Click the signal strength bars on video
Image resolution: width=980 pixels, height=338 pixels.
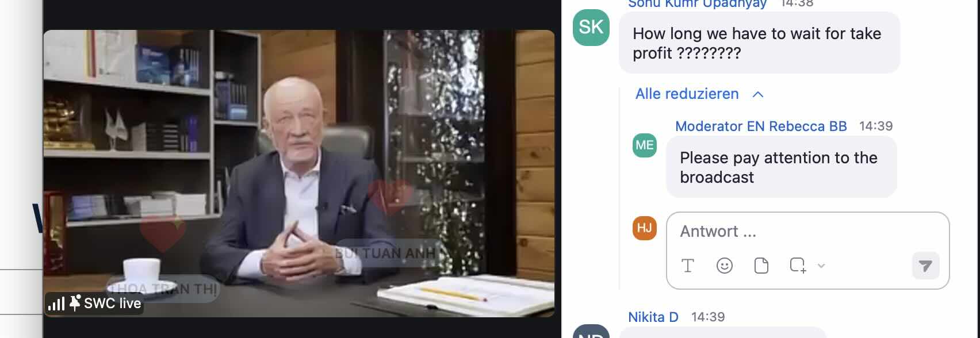(x=56, y=303)
